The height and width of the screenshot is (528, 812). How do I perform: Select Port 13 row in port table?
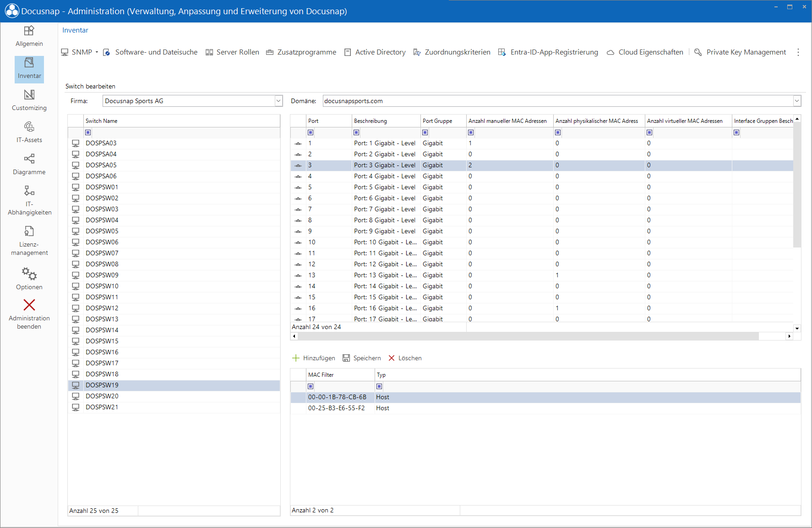click(542, 275)
